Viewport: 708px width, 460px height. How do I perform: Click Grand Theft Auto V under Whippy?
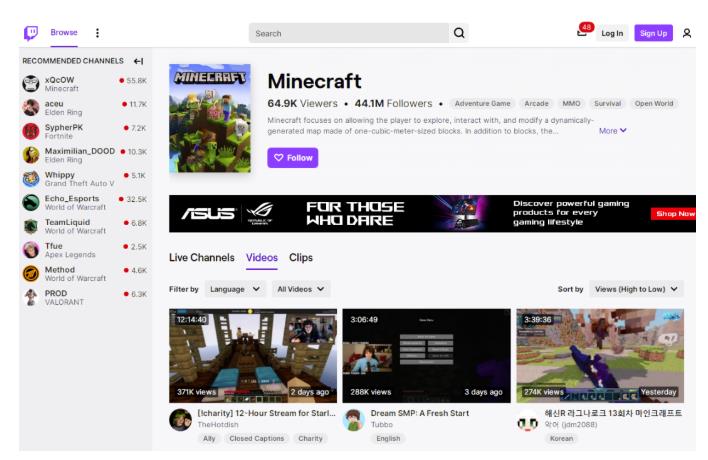(x=79, y=183)
